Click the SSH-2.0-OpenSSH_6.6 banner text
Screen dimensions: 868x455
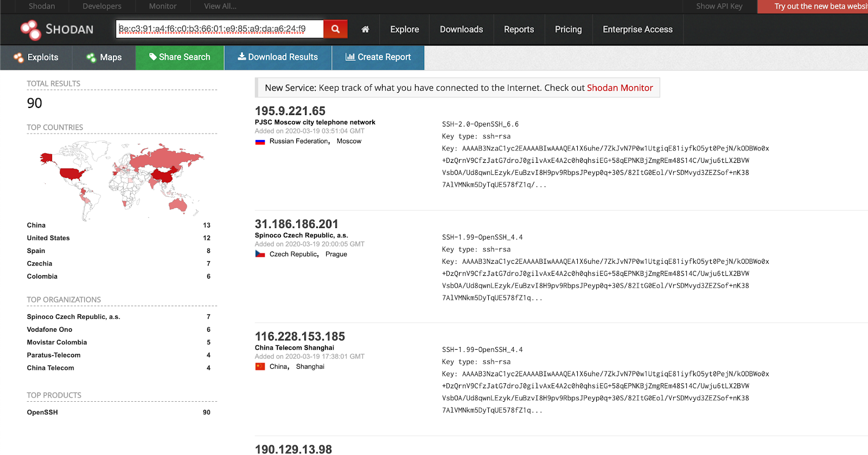point(481,124)
